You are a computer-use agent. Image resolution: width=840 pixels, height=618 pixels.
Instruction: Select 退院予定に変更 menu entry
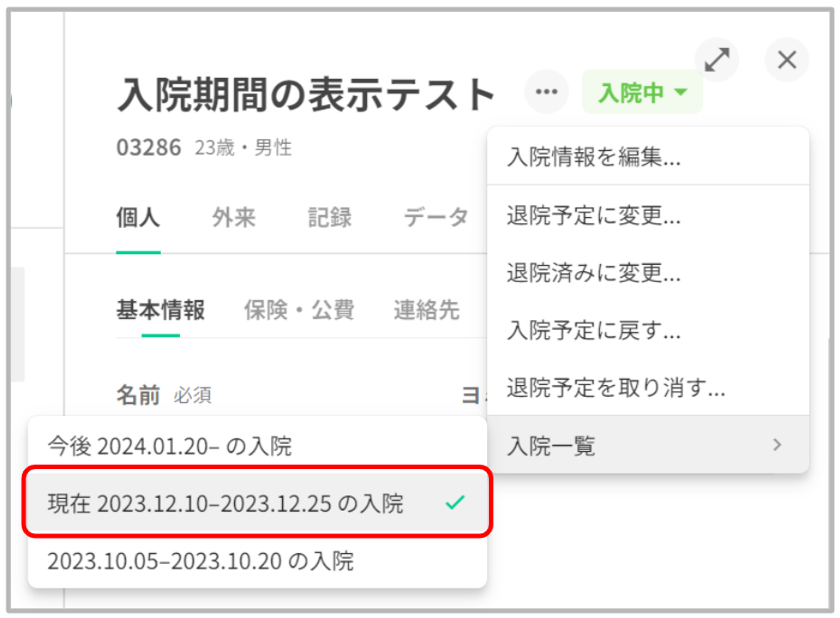(x=593, y=215)
